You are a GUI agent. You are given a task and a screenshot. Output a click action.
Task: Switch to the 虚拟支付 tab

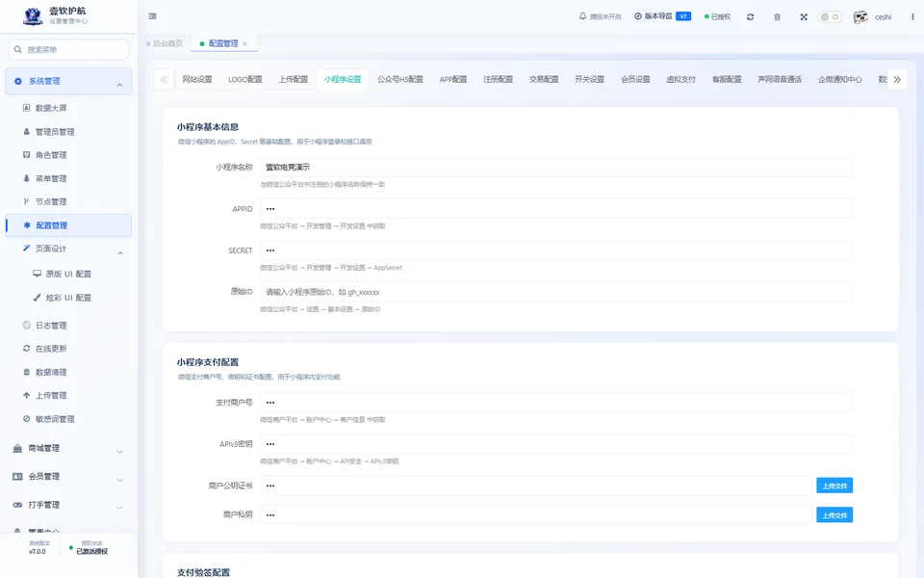click(x=681, y=79)
